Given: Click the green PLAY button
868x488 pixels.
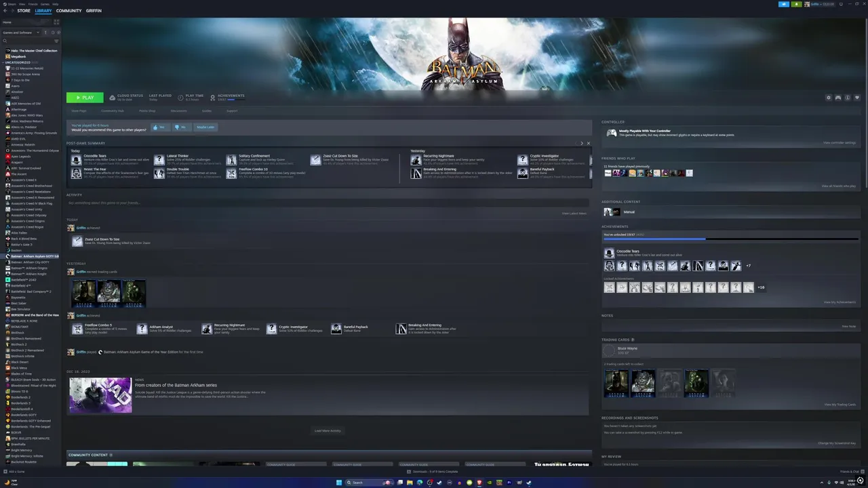Looking at the screenshot, I should [x=85, y=98].
